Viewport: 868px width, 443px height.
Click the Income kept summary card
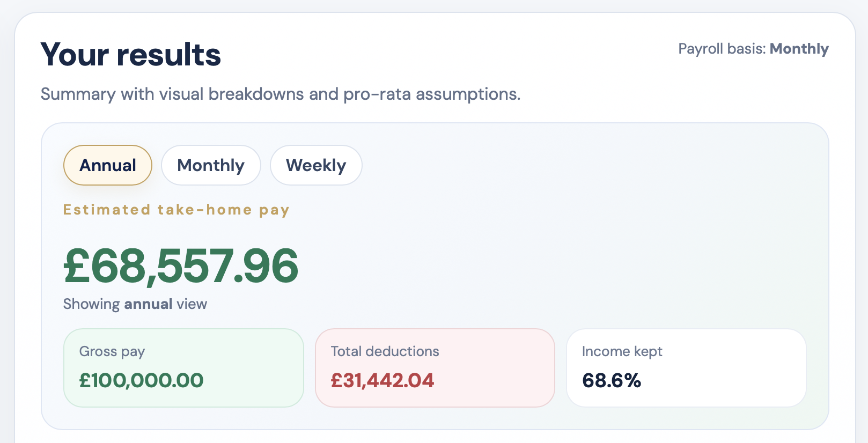(686, 367)
